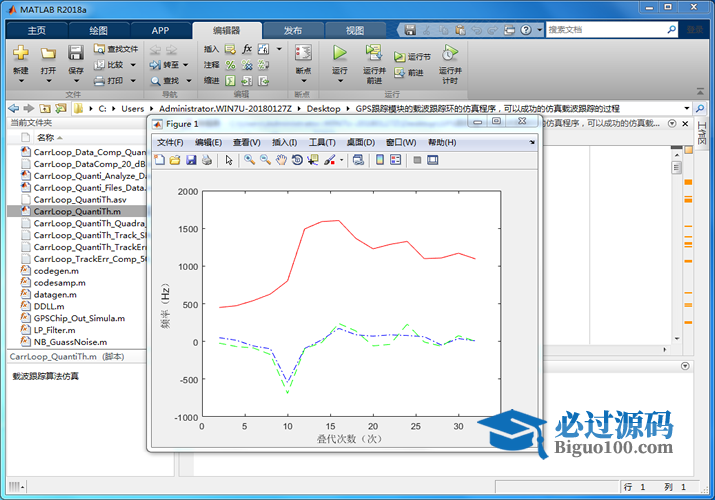Click the Find Files (查找文件) button

pyautogui.click(x=116, y=48)
